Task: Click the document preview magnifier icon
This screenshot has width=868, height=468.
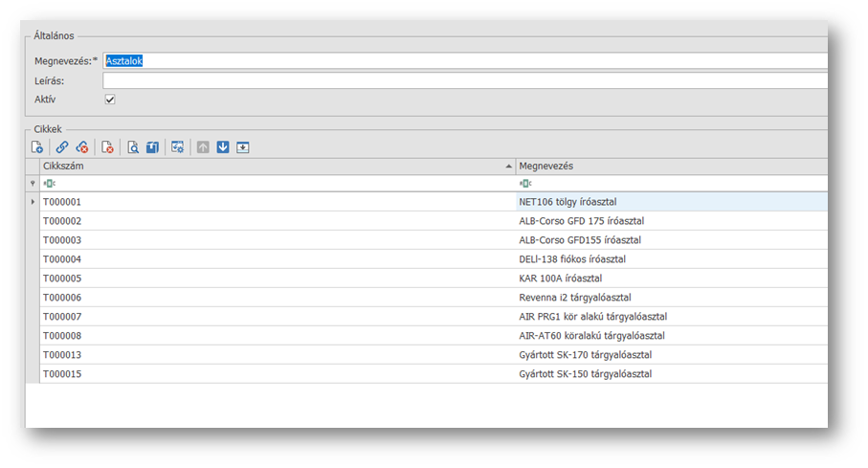Action: click(x=134, y=147)
